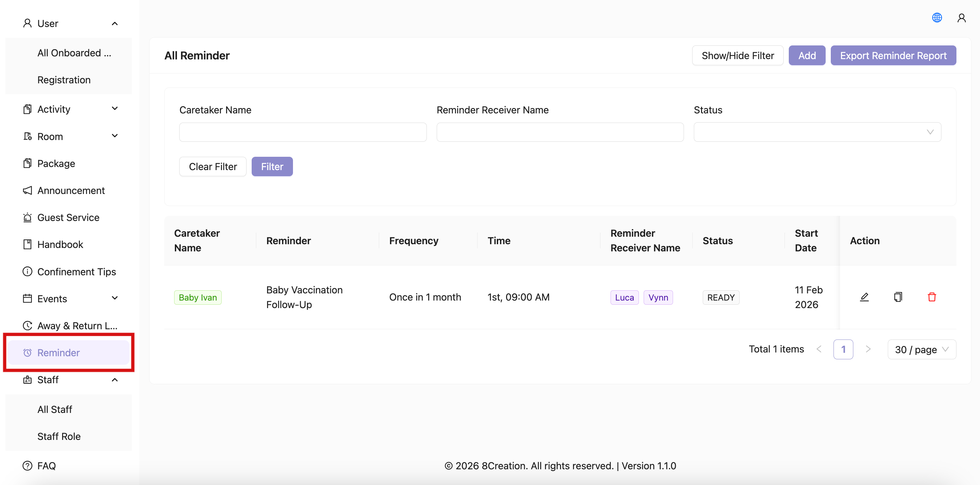Select Registration submenu item

coord(64,80)
